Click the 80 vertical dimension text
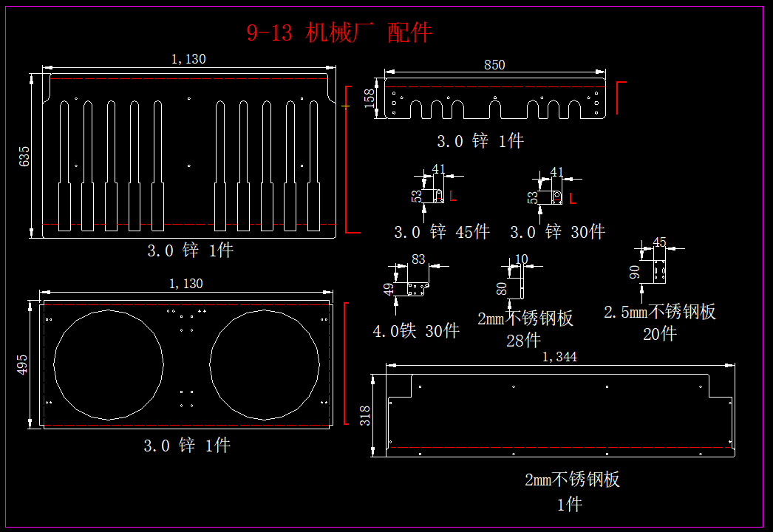The width and height of the screenshot is (773, 532). 502,287
